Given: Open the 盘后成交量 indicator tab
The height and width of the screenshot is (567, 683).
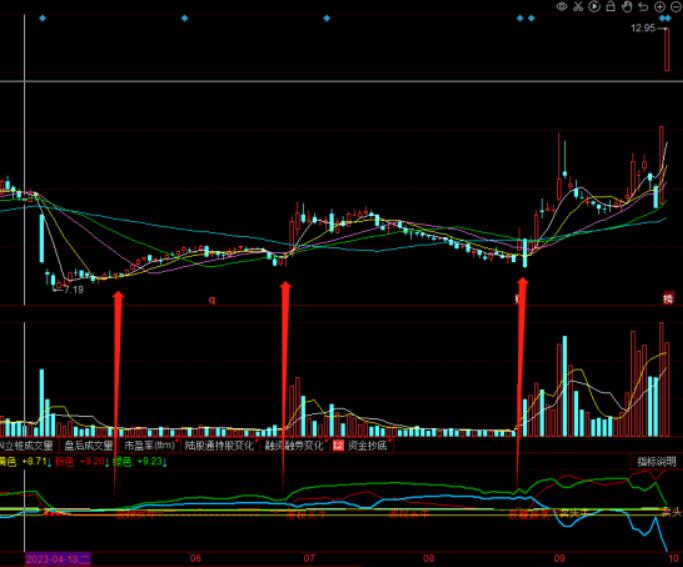Looking at the screenshot, I should click(89, 446).
